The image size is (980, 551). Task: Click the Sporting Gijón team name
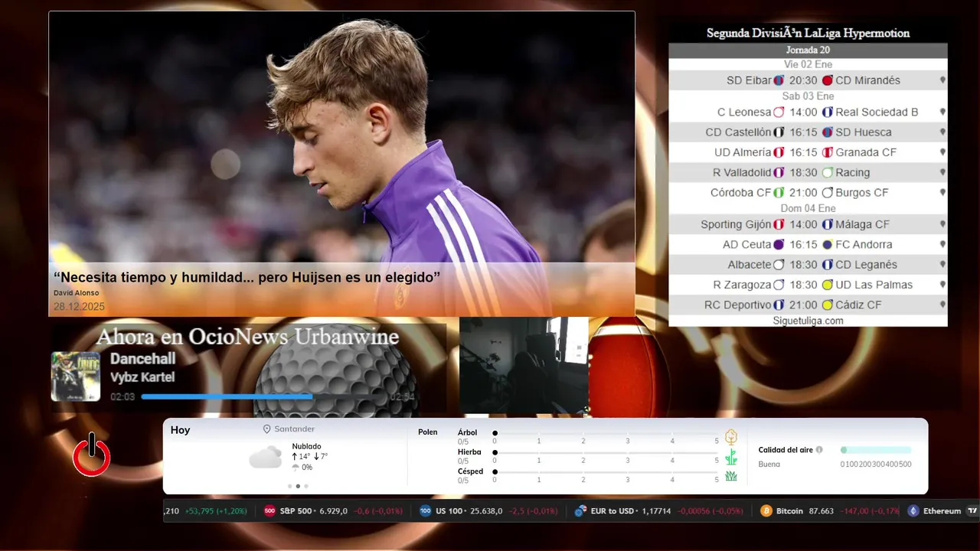pyautogui.click(x=736, y=224)
